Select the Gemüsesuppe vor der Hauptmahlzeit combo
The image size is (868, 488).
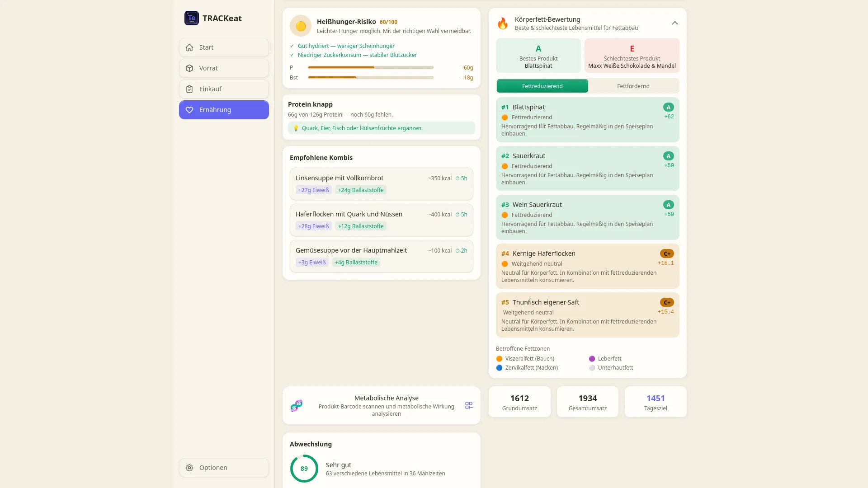click(382, 256)
